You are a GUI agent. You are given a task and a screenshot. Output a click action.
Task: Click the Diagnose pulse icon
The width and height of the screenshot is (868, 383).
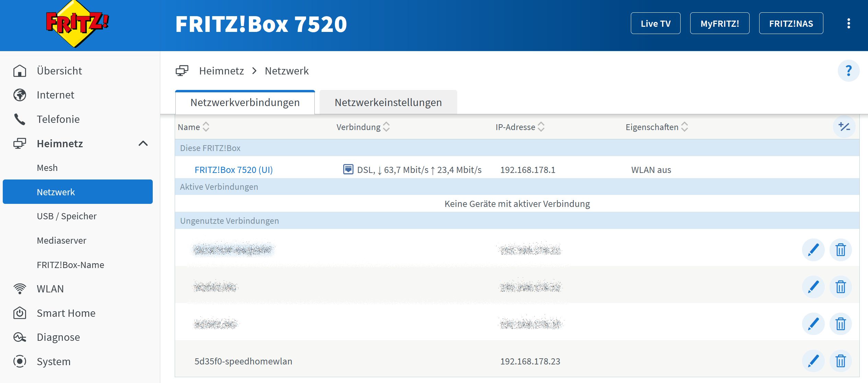[x=20, y=337]
